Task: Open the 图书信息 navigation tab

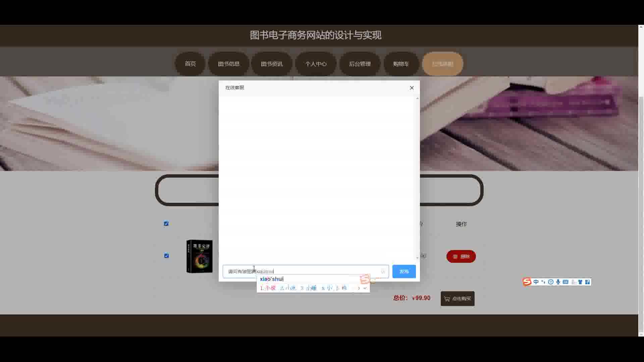Action: pyautogui.click(x=229, y=64)
